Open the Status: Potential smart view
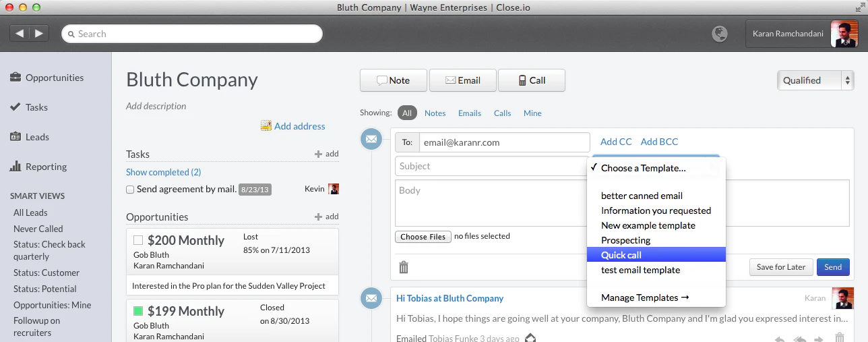The width and height of the screenshot is (868, 342). (x=45, y=289)
